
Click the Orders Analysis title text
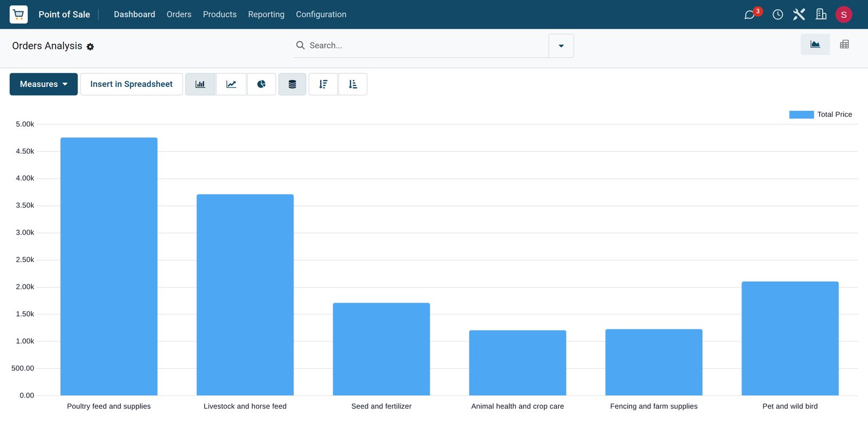[47, 46]
